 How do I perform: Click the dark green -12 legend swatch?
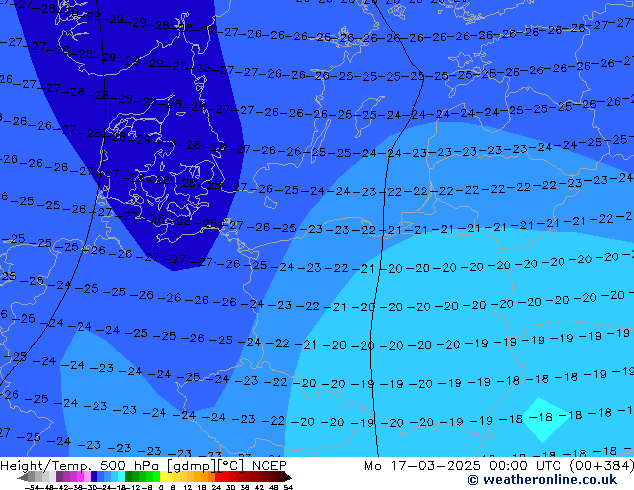click(x=129, y=476)
